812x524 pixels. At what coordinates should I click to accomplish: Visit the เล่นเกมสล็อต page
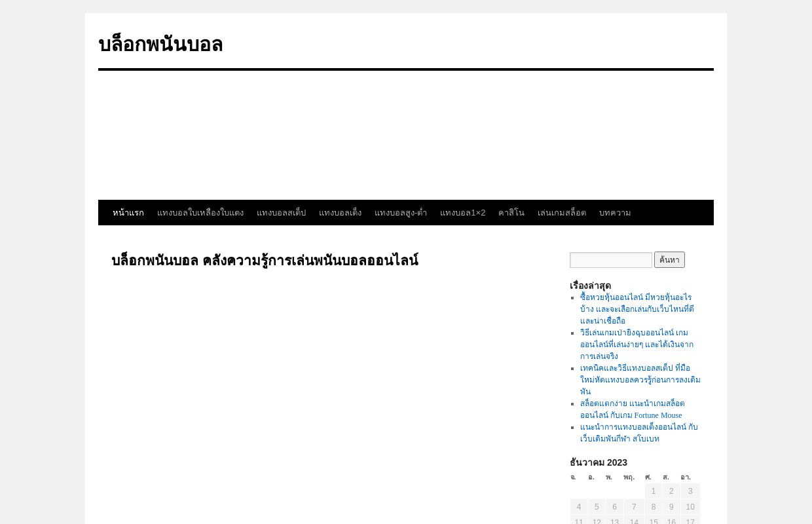(562, 212)
